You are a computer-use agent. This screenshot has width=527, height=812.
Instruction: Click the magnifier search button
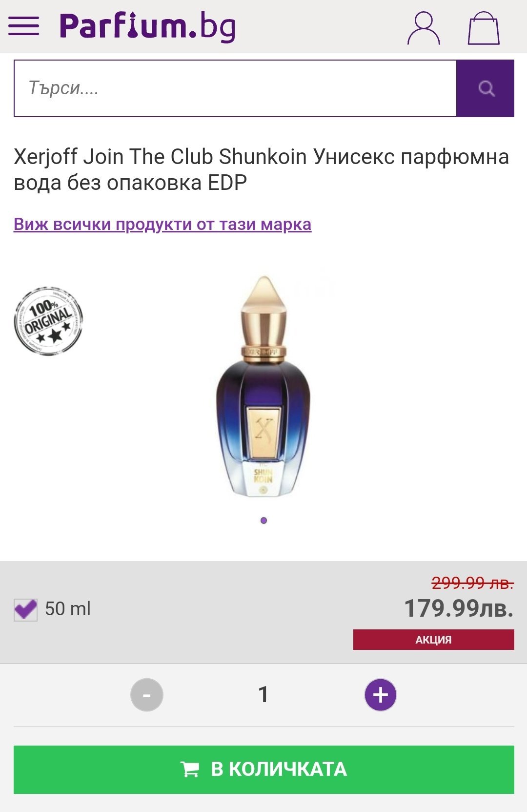486,88
